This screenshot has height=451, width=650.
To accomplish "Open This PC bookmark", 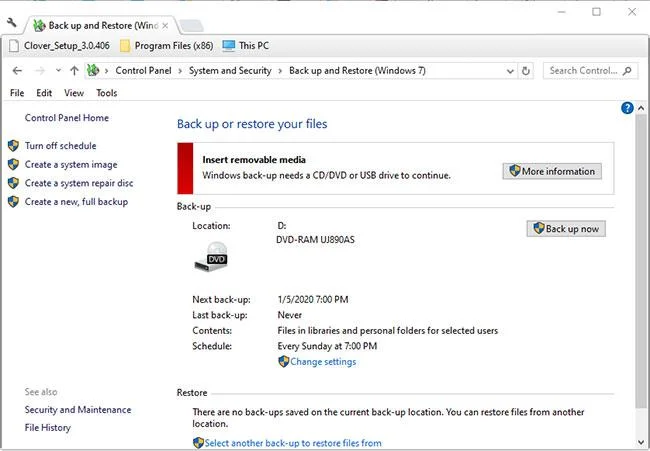I will 246,46.
